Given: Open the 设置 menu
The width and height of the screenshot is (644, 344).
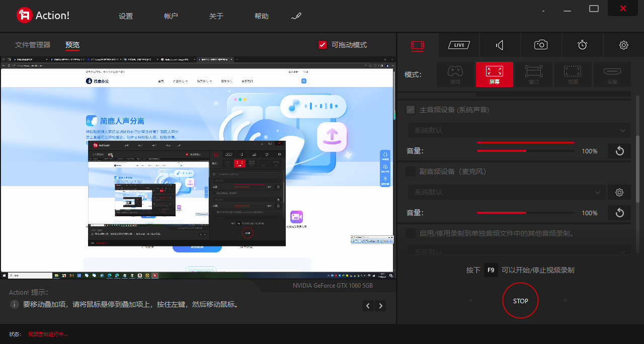Looking at the screenshot, I should pos(126,16).
